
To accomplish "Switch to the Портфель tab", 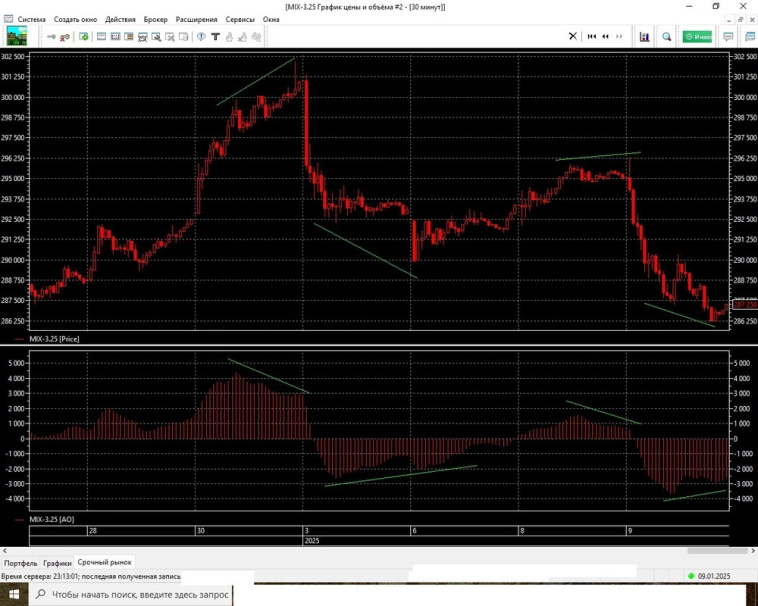I will pos(20,563).
